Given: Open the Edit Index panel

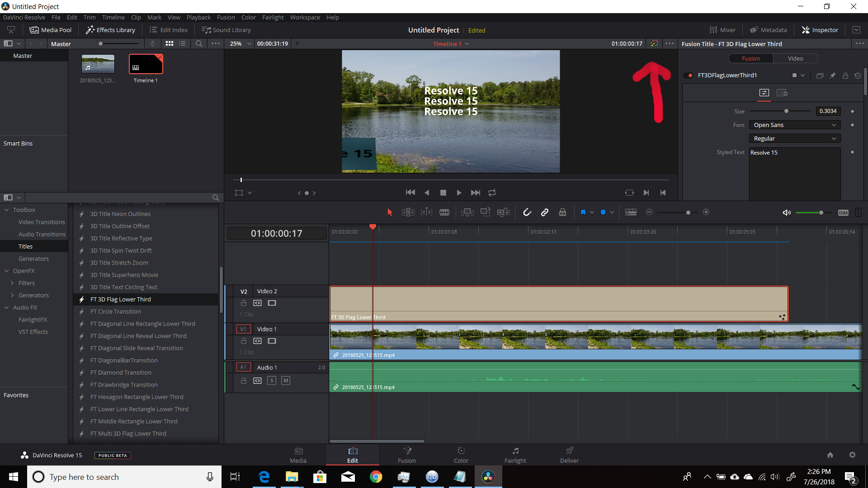Looking at the screenshot, I should point(169,30).
